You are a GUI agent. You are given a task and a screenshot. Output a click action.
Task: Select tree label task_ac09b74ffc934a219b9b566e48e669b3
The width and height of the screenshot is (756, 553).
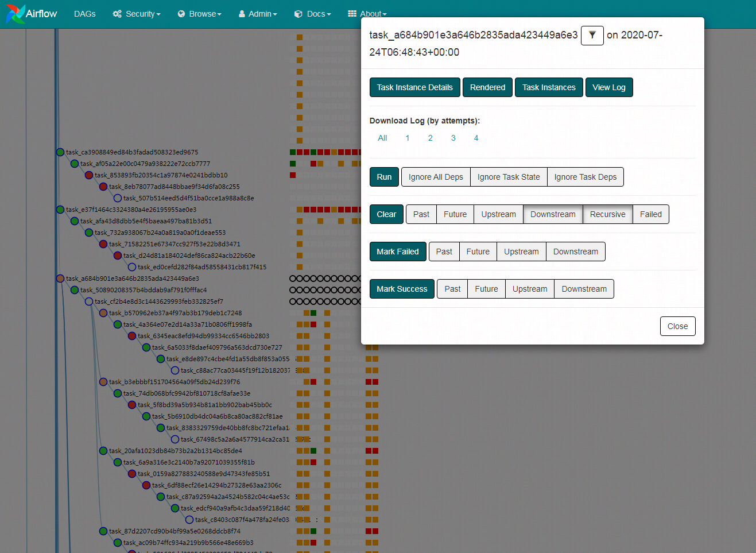[x=188, y=543]
